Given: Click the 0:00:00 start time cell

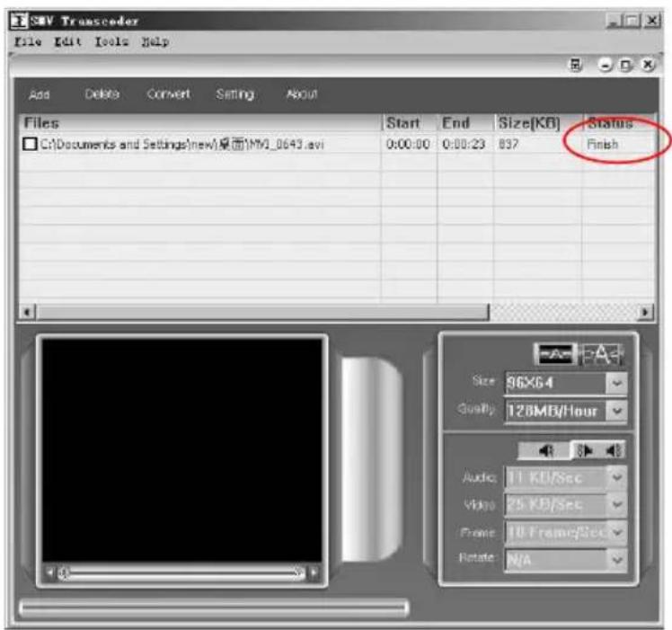Looking at the screenshot, I should click(408, 144).
